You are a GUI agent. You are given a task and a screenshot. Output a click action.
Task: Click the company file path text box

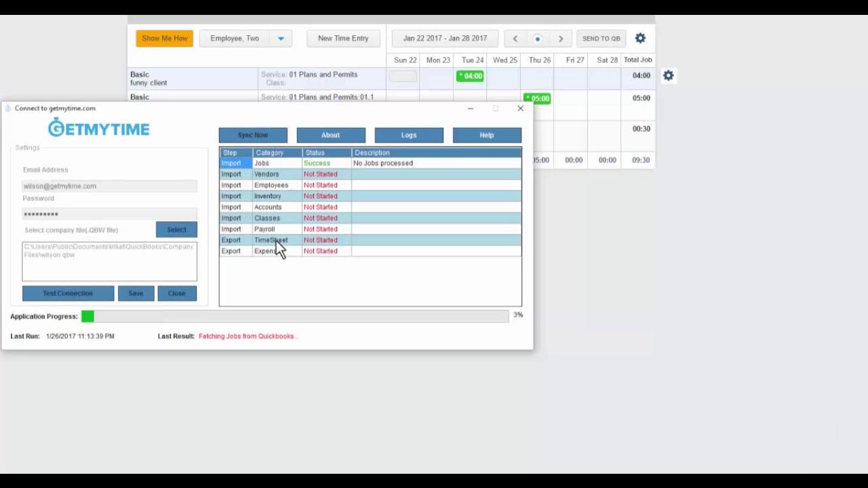pos(109,262)
